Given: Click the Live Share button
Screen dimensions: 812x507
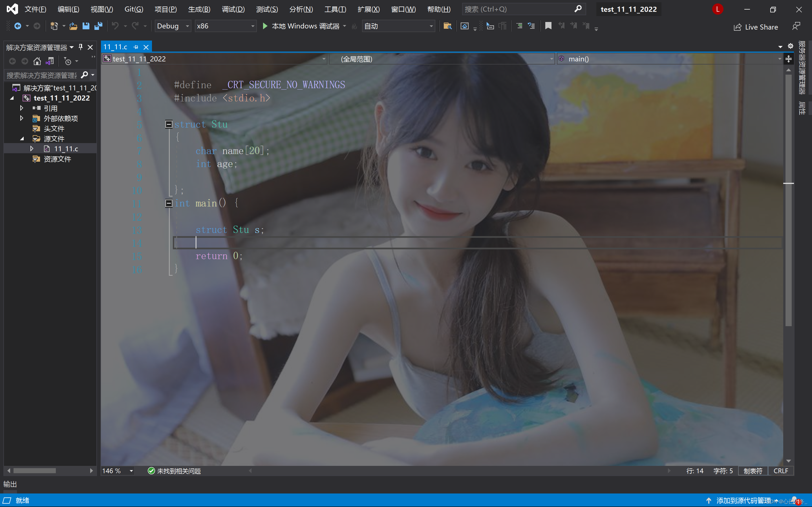Looking at the screenshot, I should click(x=756, y=27).
